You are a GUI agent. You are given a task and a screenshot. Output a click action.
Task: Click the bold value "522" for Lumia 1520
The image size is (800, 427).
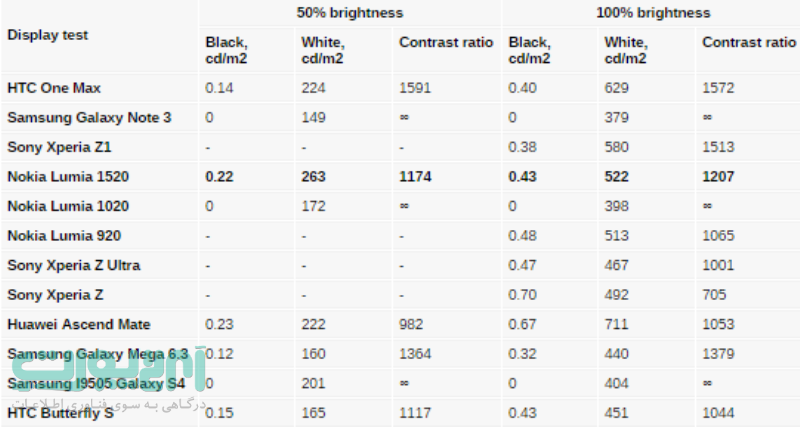(x=616, y=177)
